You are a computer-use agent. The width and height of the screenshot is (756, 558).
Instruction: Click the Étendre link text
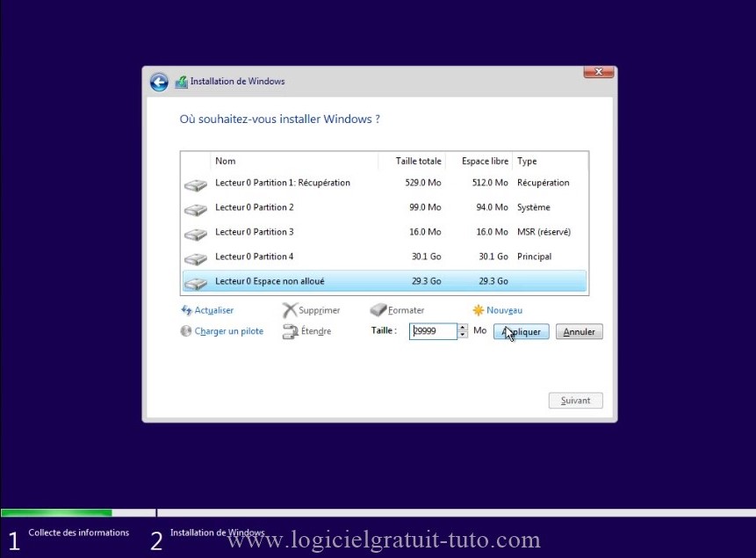point(316,331)
